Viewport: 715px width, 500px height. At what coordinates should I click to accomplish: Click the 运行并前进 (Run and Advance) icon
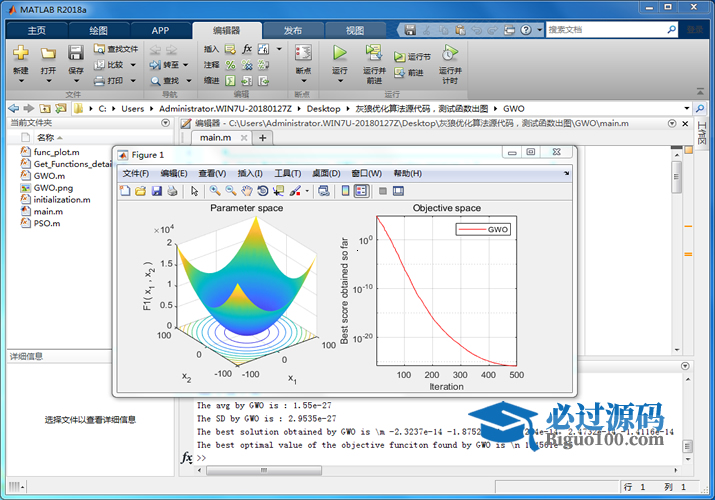[x=373, y=52]
